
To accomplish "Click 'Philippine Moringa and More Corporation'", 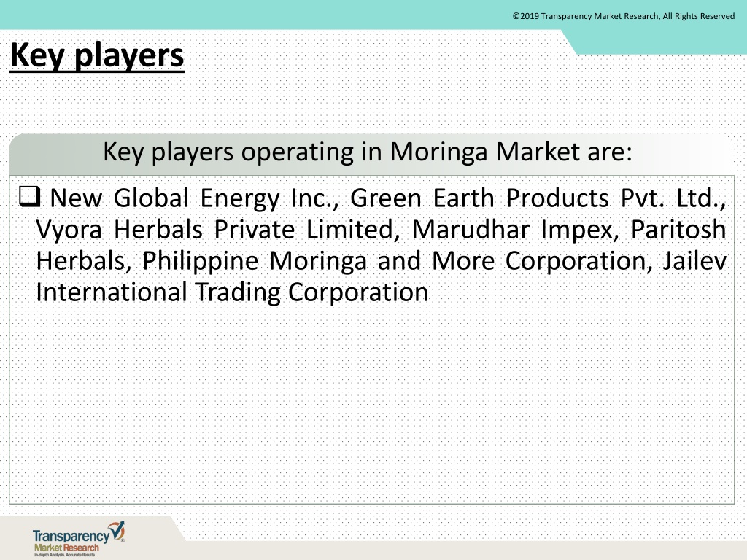I will click(398, 262).
